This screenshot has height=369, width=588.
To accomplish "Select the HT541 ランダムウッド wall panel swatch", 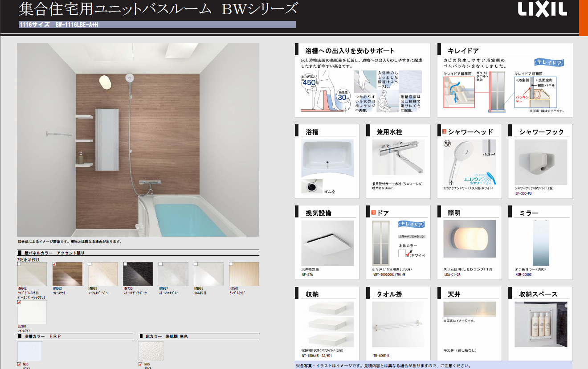I will (244, 274).
